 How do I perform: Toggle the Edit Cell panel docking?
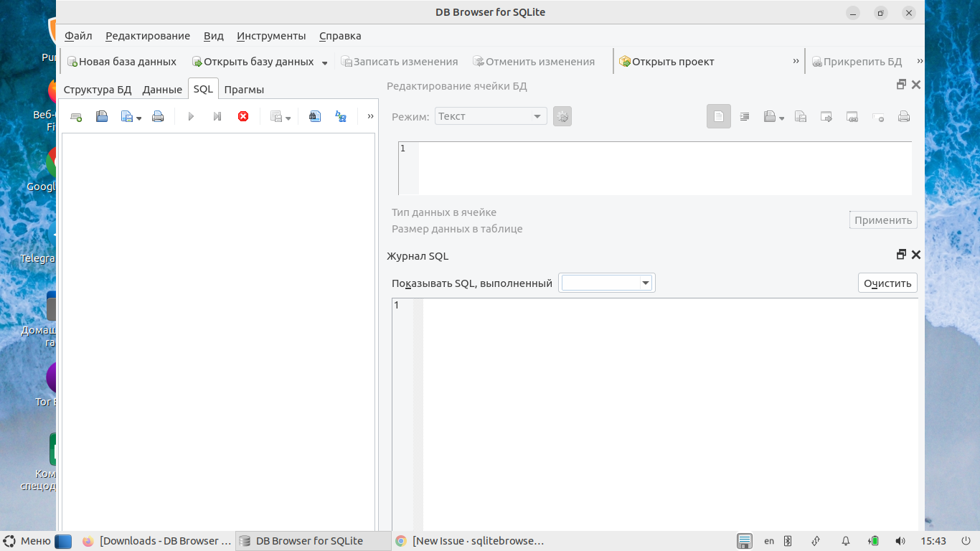(x=900, y=85)
